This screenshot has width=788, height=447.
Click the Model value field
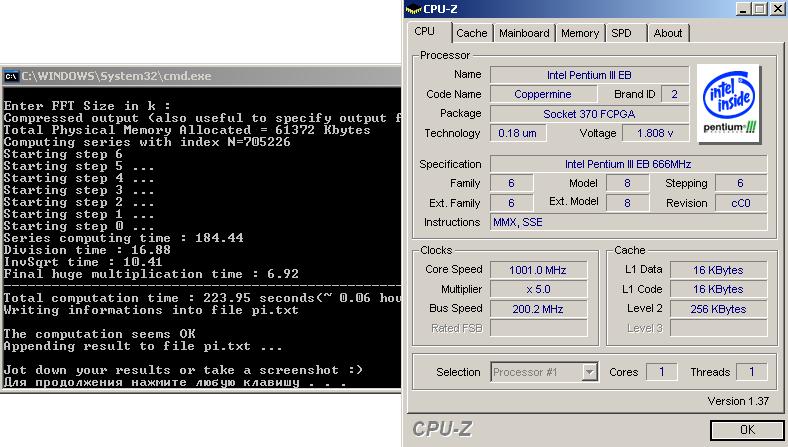tap(627, 183)
